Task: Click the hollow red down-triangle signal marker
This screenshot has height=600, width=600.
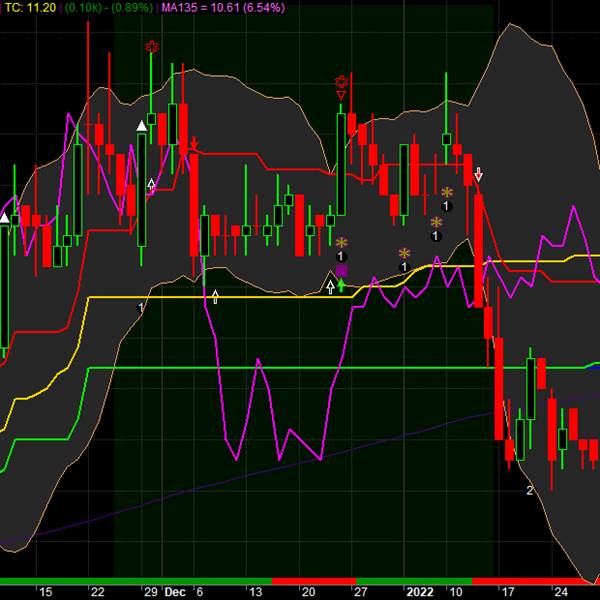Action: click(x=341, y=95)
